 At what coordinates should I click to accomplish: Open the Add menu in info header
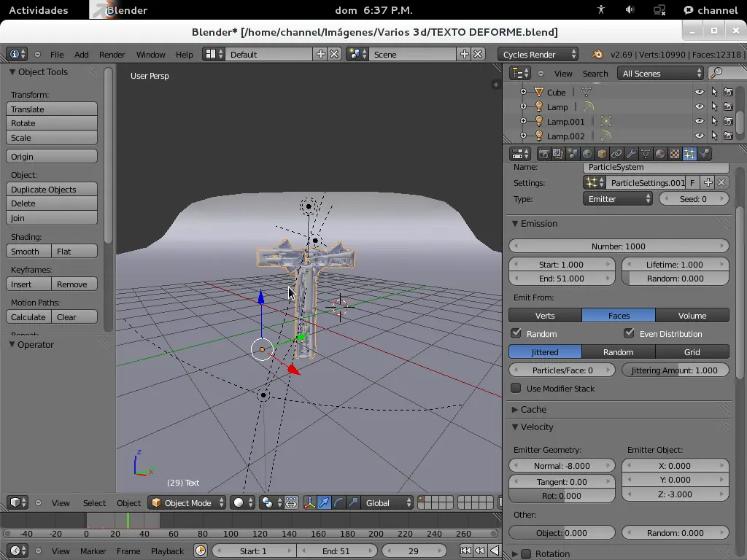pos(82,54)
